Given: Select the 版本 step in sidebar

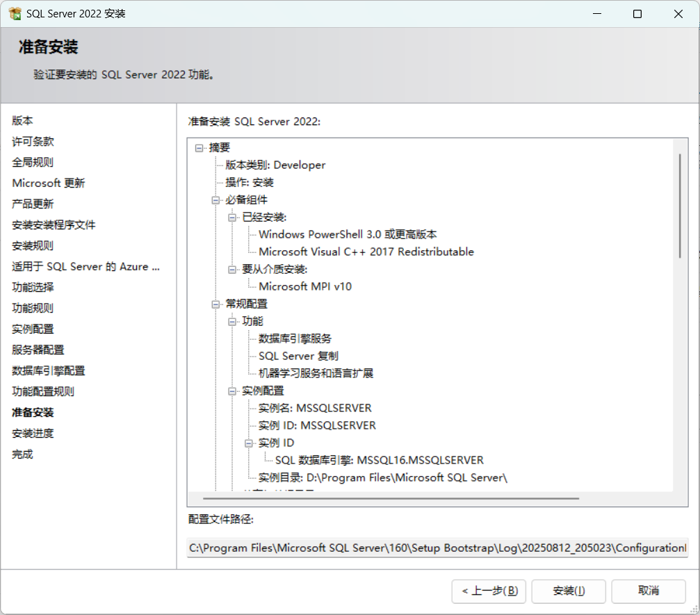Looking at the screenshot, I should tap(22, 120).
